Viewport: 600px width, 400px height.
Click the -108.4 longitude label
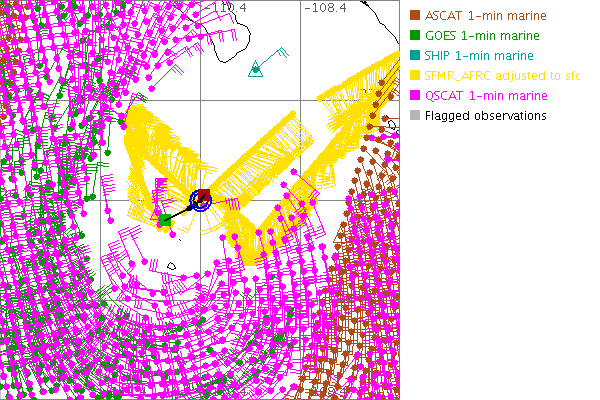[328, 7]
